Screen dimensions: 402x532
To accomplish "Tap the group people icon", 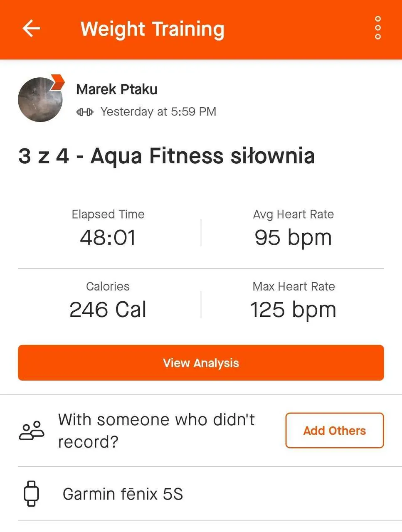I will [x=31, y=431].
